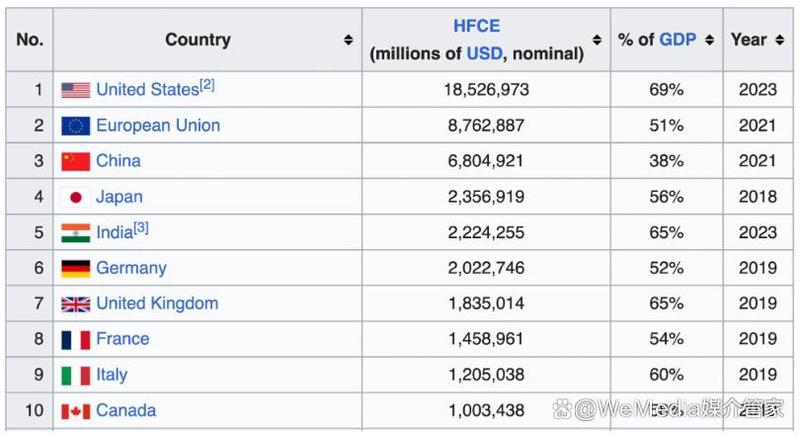Viewport: 800px width, 437px height.
Task: Click the France flag icon
Action: [x=75, y=339]
